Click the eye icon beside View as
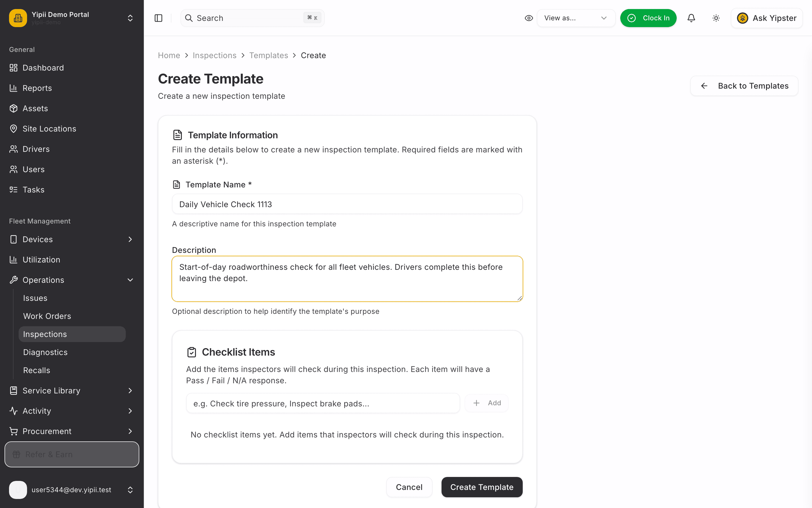This screenshot has width=812, height=508. (529, 18)
